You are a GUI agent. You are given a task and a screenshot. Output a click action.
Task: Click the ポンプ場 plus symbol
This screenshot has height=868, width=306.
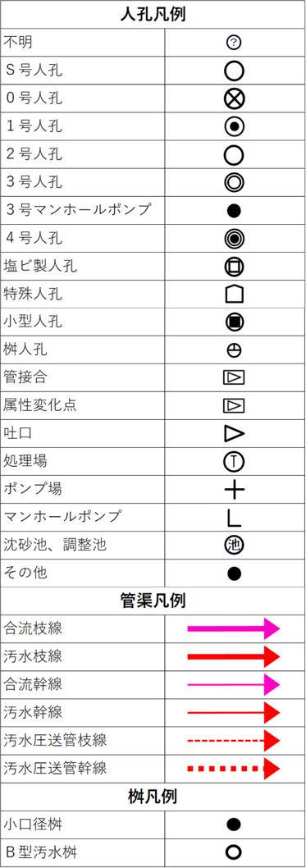235,489
